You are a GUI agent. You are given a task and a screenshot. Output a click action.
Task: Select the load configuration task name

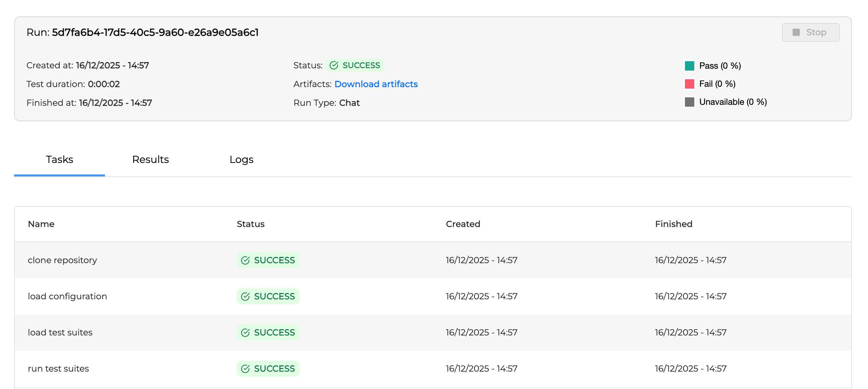[67, 296]
